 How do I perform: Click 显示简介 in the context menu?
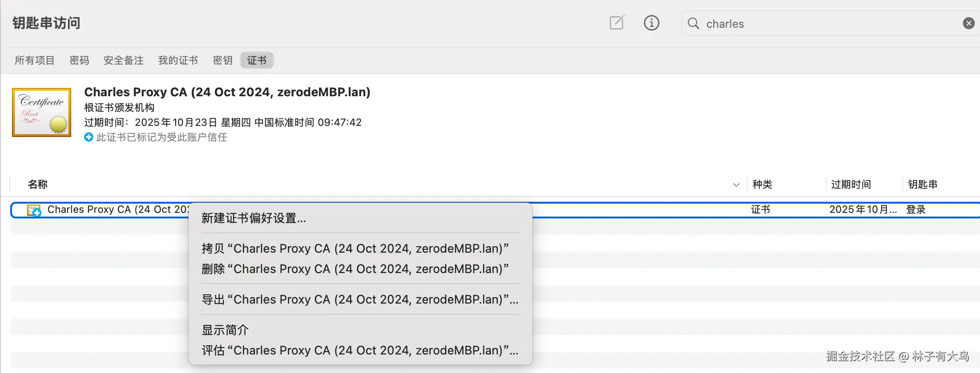(x=225, y=330)
